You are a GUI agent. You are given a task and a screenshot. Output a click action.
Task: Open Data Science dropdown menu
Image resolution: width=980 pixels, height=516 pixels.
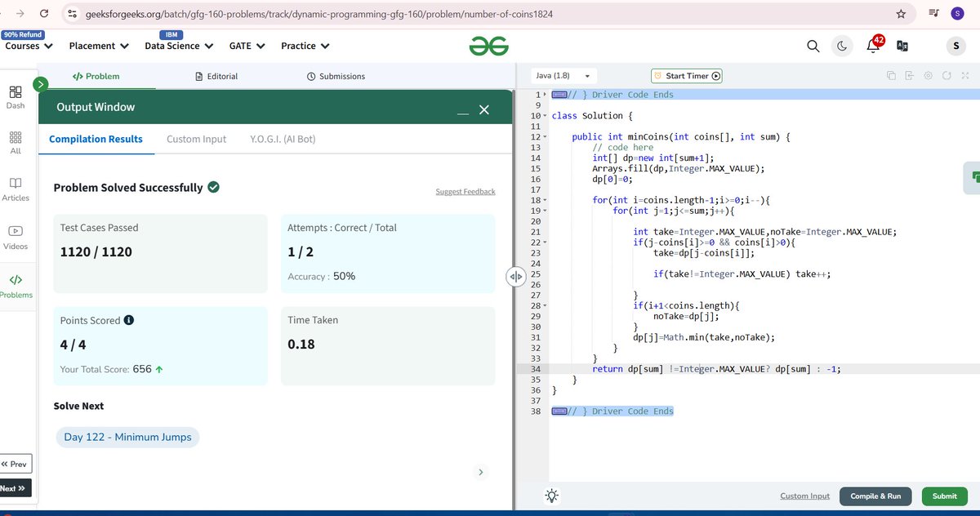(x=177, y=46)
